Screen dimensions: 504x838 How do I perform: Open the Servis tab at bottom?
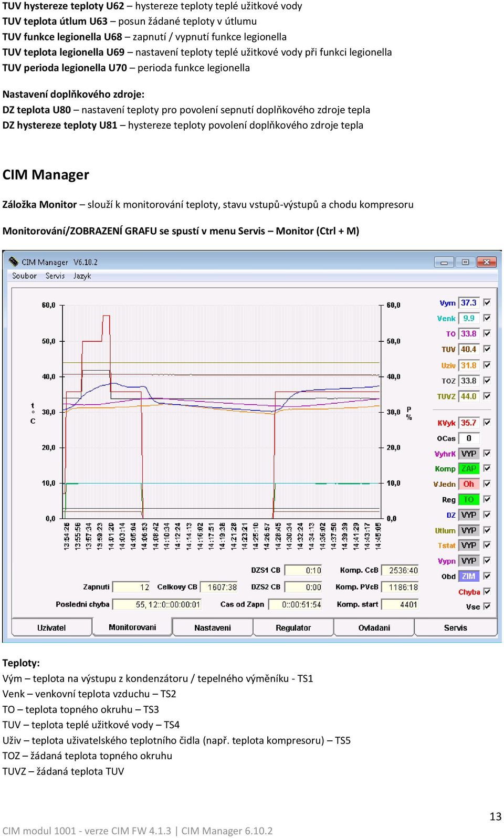pos(455,627)
